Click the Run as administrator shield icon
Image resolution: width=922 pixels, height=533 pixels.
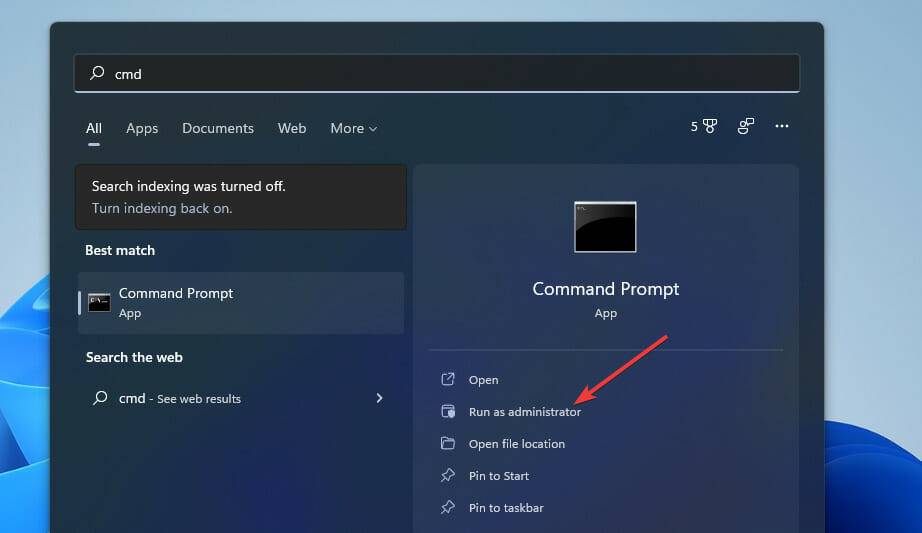448,412
